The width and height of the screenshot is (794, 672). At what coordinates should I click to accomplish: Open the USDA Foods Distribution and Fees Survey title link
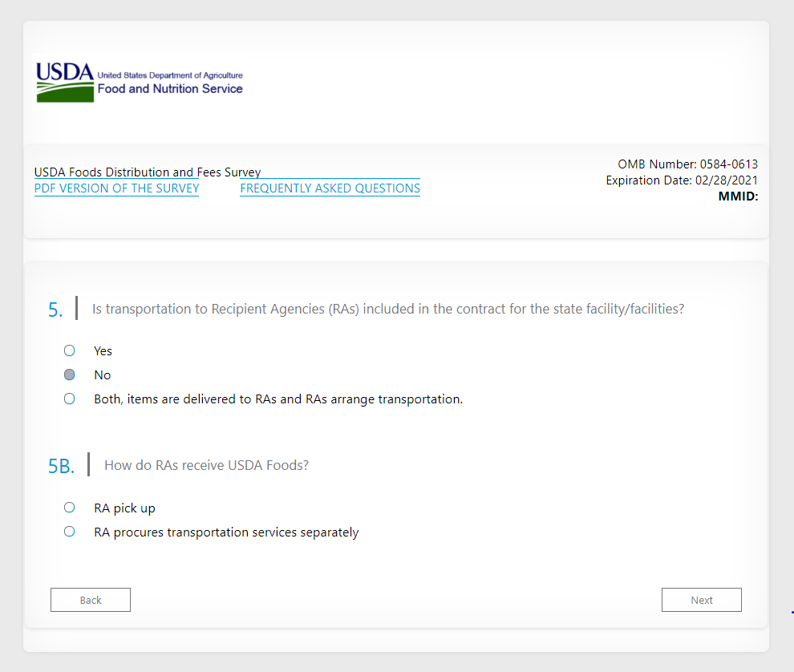pyautogui.click(x=148, y=172)
